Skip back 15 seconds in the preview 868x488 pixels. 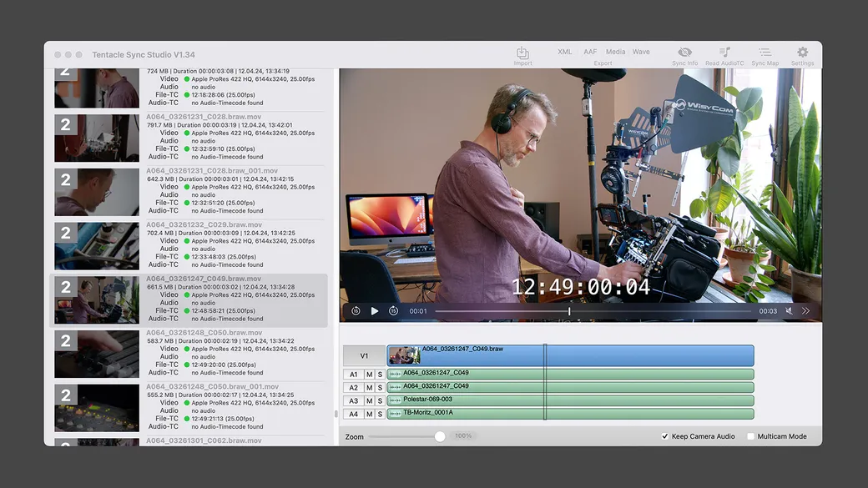click(355, 310)
